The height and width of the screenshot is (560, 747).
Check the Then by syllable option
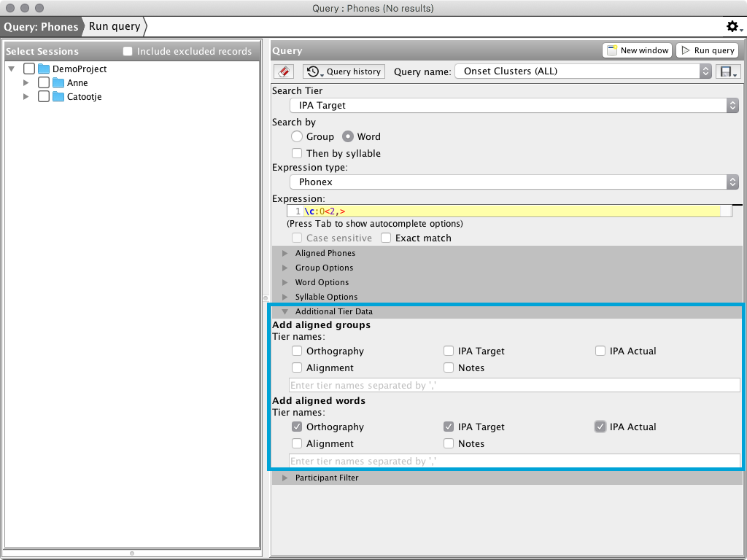pyautogui.click(x=297, y=153)
